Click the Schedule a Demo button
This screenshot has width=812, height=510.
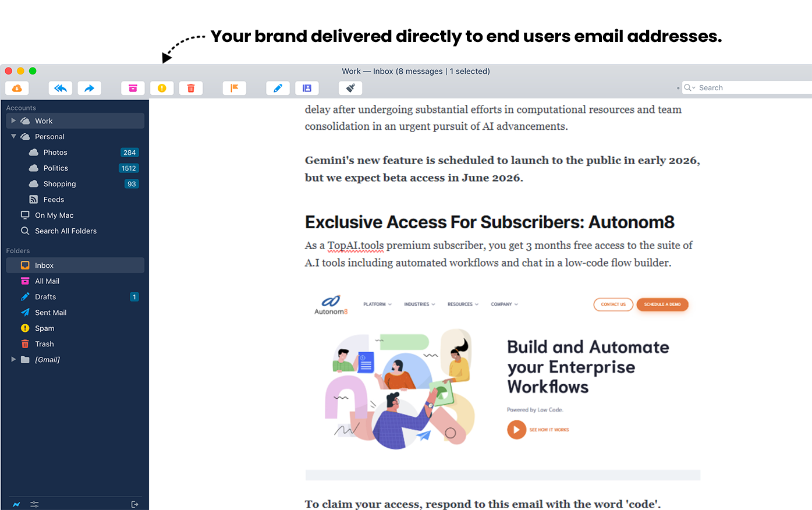(x=662, y=304)
